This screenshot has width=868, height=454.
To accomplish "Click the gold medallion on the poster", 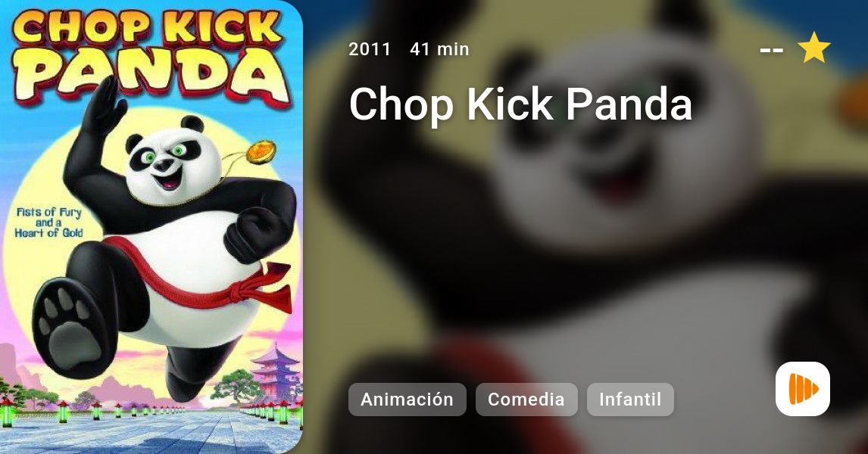I will [261, 151].
